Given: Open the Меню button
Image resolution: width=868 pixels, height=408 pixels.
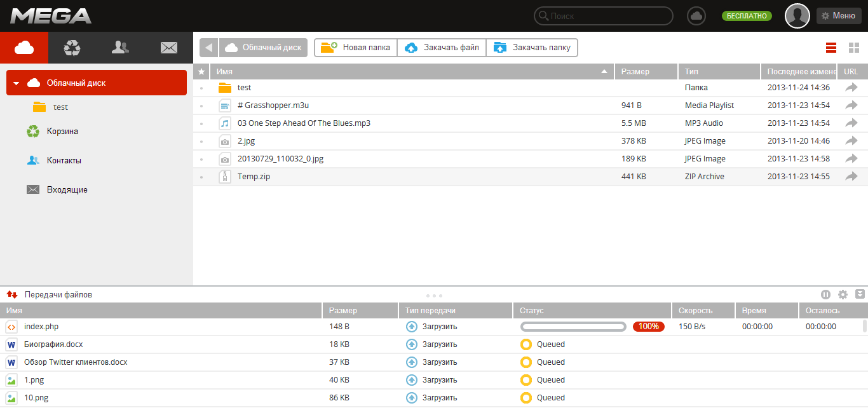Looking at the screenshot, I should (x=839, y=16).
